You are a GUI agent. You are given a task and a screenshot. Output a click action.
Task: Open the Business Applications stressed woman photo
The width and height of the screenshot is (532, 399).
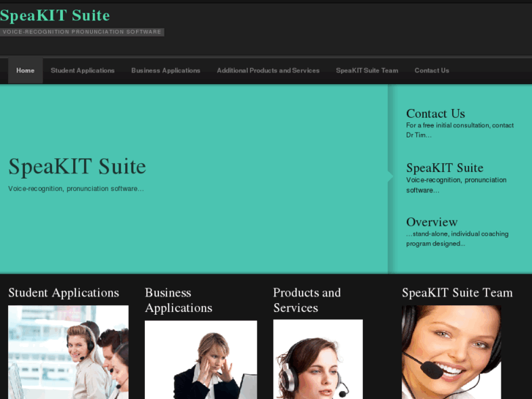(201, 359)
